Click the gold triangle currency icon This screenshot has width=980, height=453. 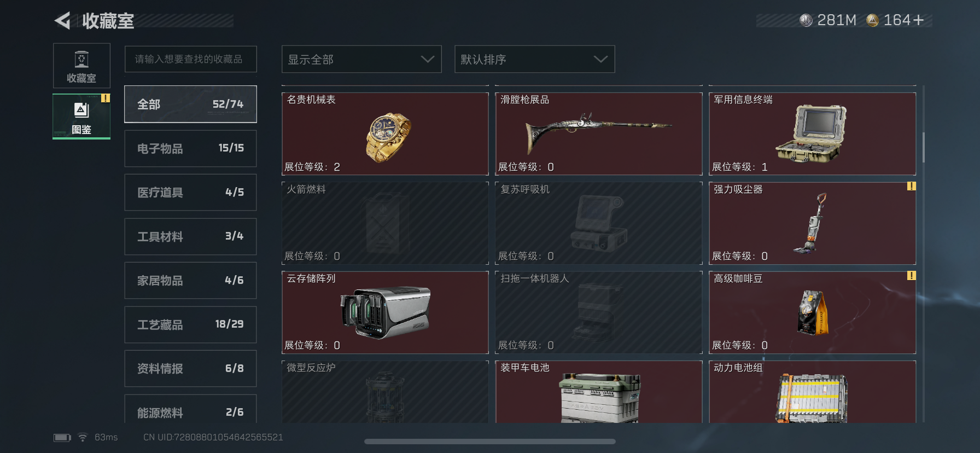click(872, 20)
